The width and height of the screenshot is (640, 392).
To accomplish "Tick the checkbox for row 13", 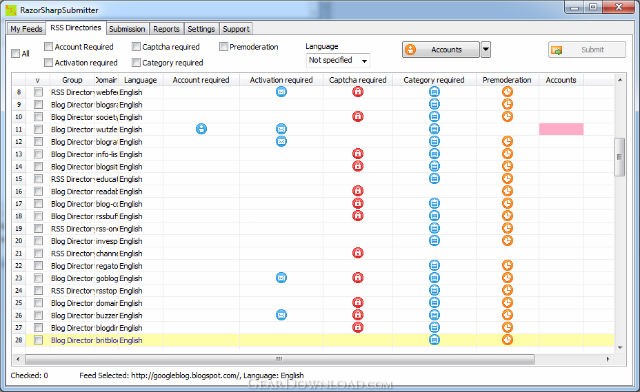I will tap(38, 154).
